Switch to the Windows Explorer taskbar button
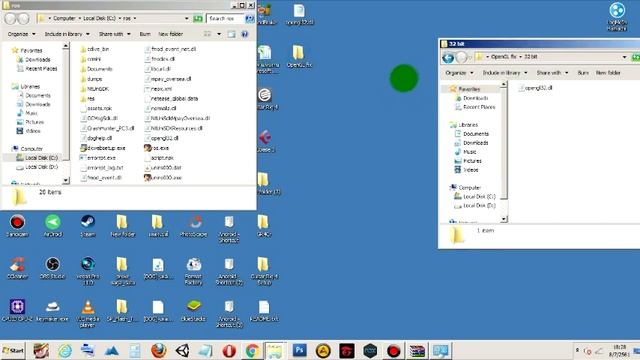The height and width of the screenshot is (360, 640). tap(276, 351)
